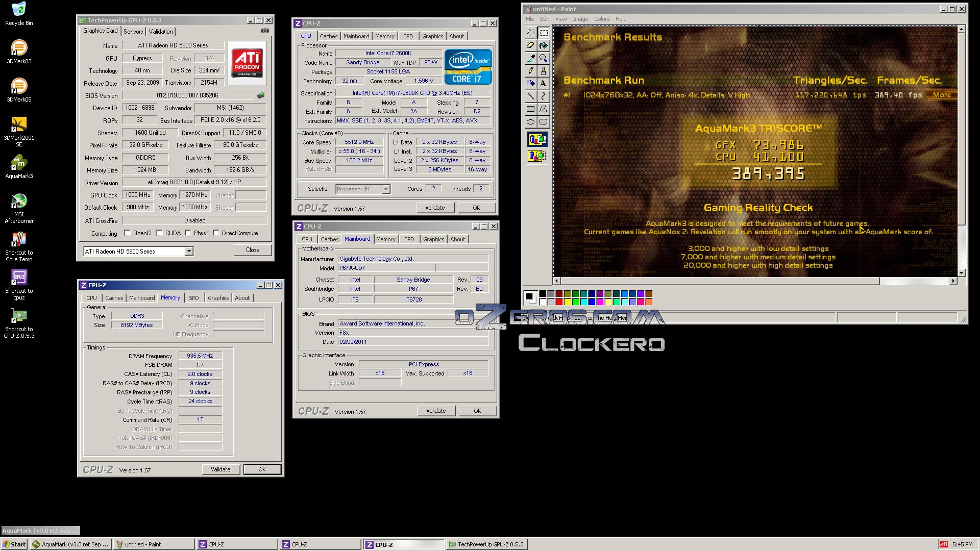
Task: Select the Pencil tool in Paint
Action: pos(531,71)
